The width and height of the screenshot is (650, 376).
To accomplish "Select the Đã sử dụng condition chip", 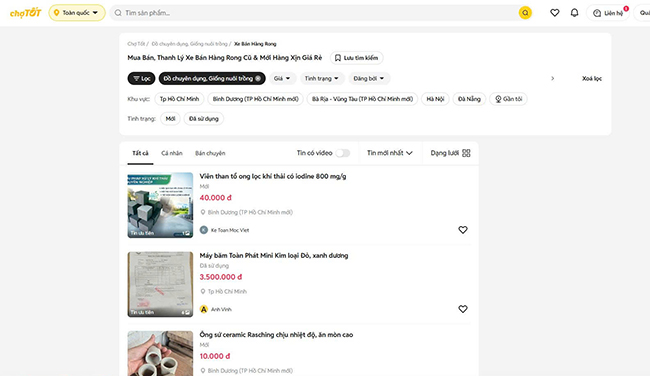I will [204, 119].
